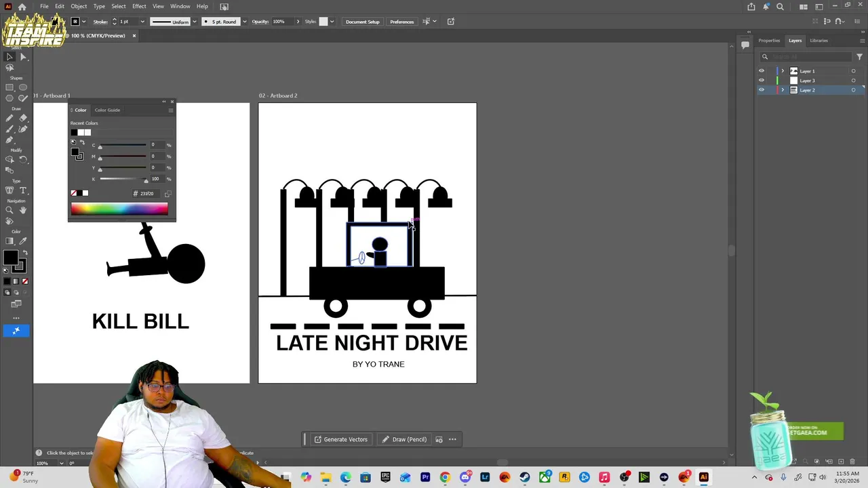Viewport: 868px width, 488px height.
Task: Select the Type tool
Action: 23,190
